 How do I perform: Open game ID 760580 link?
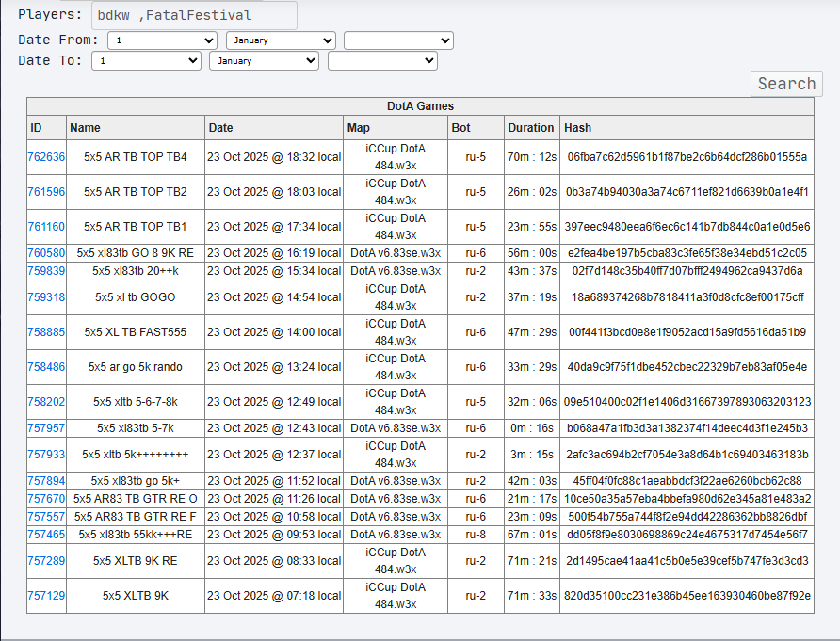click(x=46, y=253)
